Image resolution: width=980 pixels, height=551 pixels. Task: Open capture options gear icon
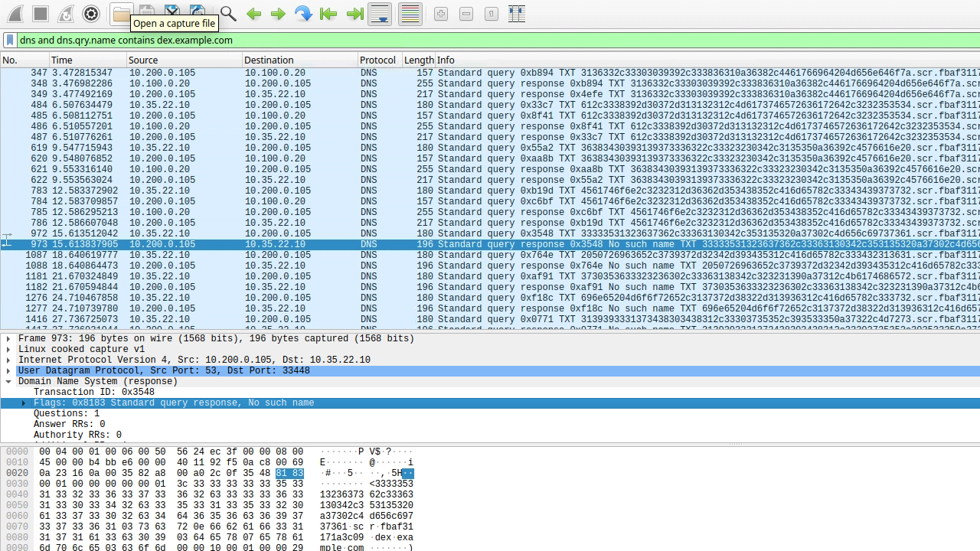(91, 14)
